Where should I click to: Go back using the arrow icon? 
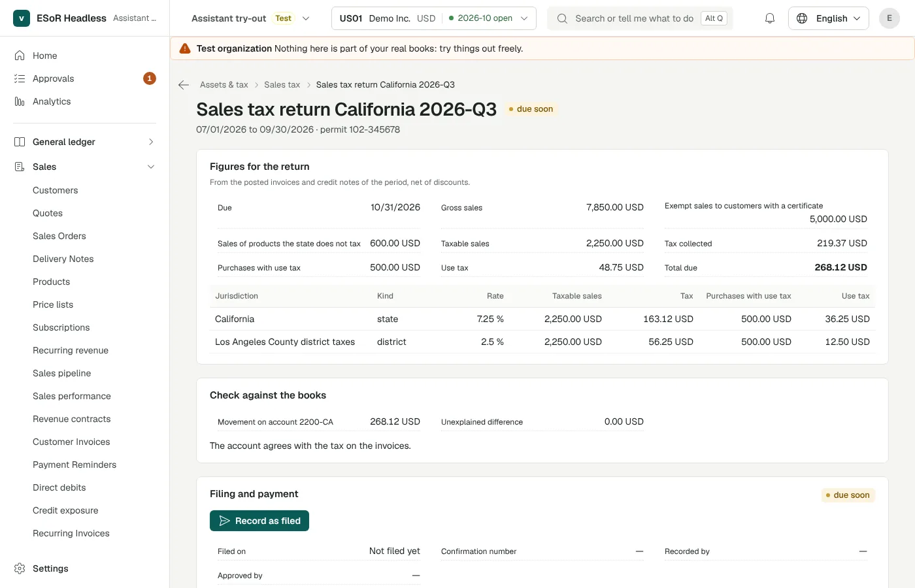(184, 85)
